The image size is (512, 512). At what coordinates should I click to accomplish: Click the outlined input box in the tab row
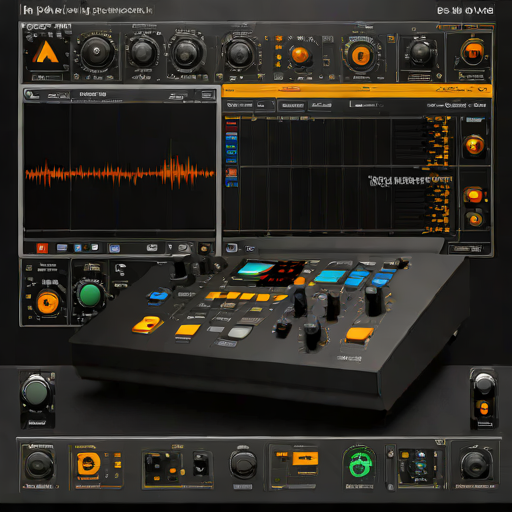pyautogui.click(x=366, y=105)
